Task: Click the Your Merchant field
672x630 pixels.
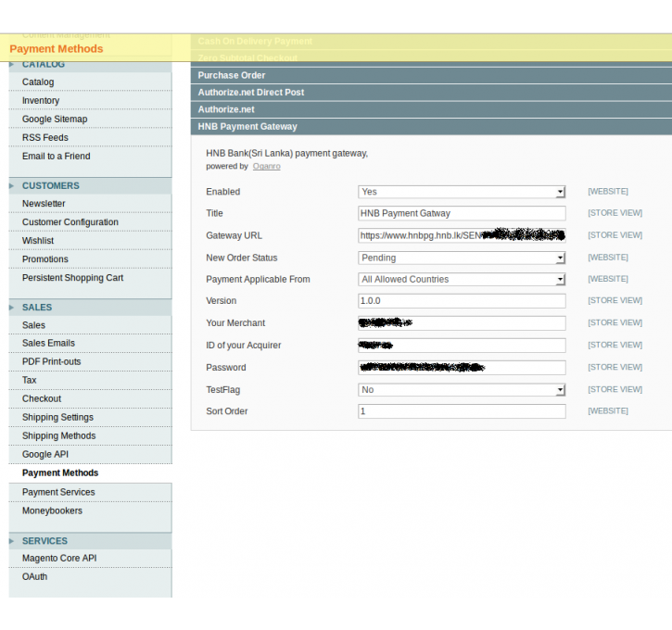Action: pyautogui.click(x=462, y=323)
